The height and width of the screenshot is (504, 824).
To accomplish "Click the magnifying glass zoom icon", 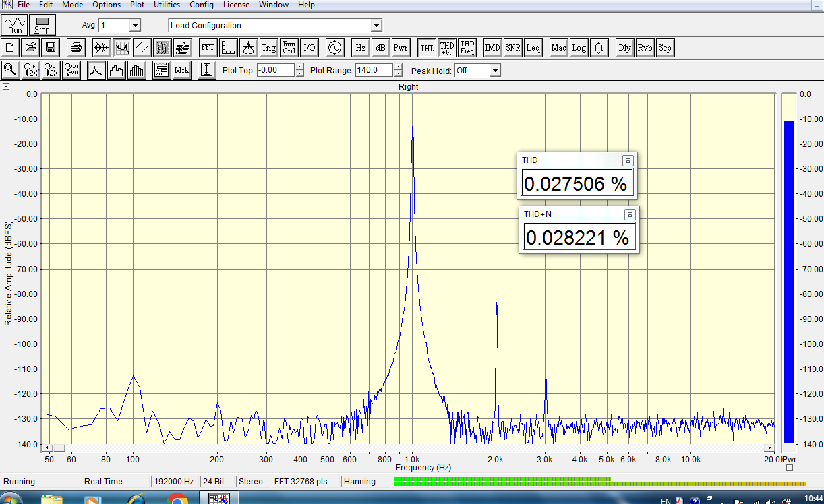I will tap(11, 70).
